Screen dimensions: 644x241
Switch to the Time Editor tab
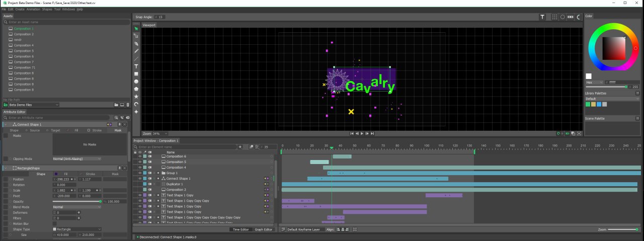[x=240, y=229]
